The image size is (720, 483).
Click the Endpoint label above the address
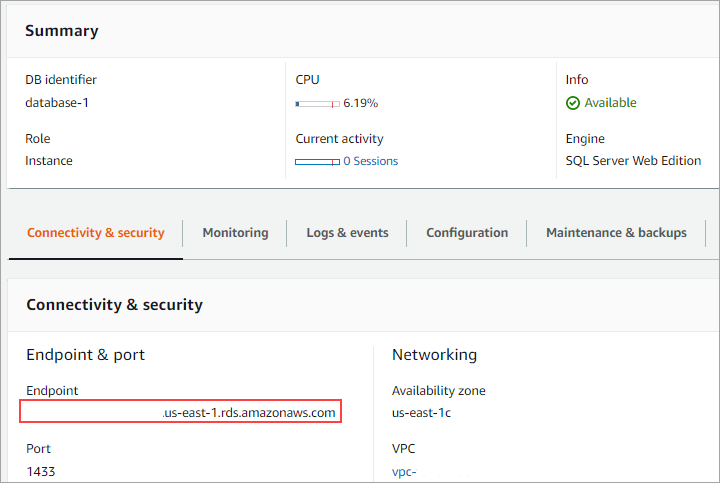pyautogui.click(x=52, y=390)
